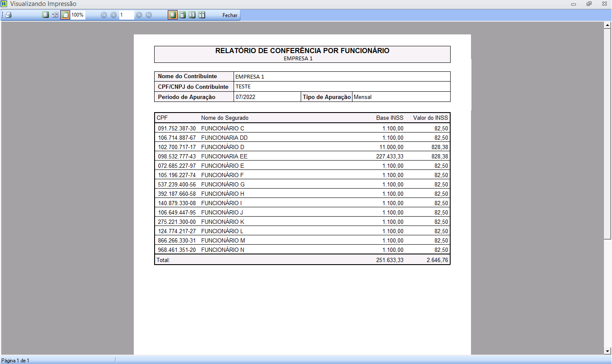Go to the next page arrow
612x364 pixels.
pos(139,15)
